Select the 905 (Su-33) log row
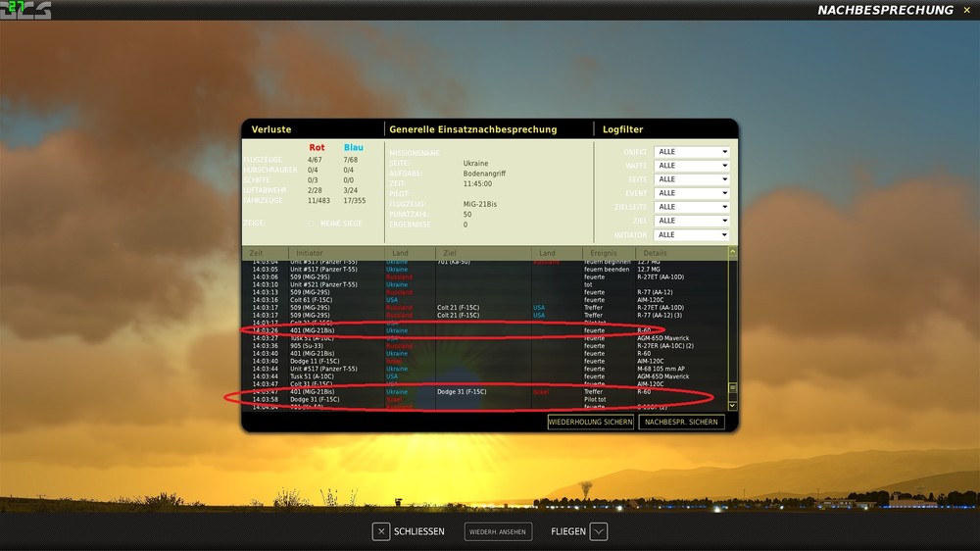 tap(484, 346)
